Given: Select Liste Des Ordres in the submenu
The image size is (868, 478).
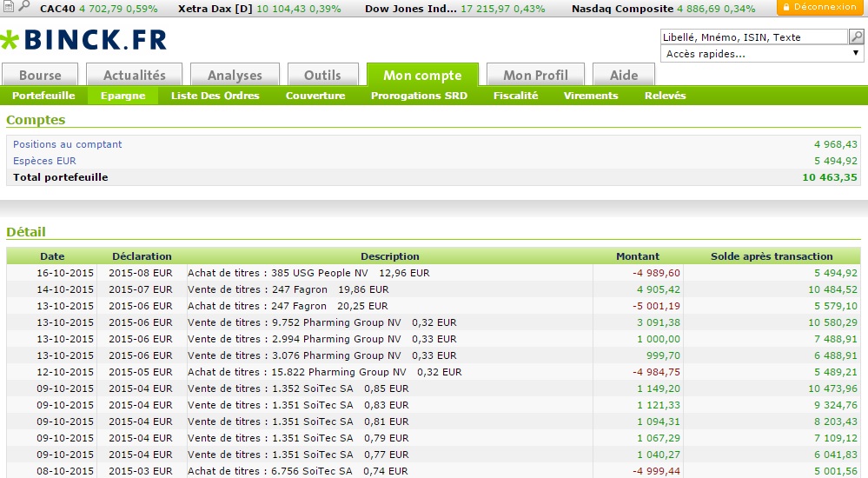Looking at the screenshot, I should (x=215, y=96).
